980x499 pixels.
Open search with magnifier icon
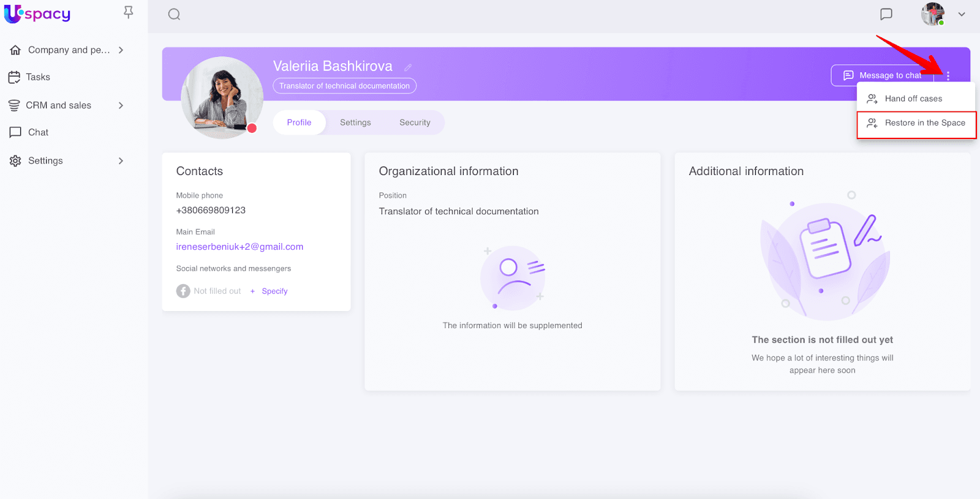174,14
